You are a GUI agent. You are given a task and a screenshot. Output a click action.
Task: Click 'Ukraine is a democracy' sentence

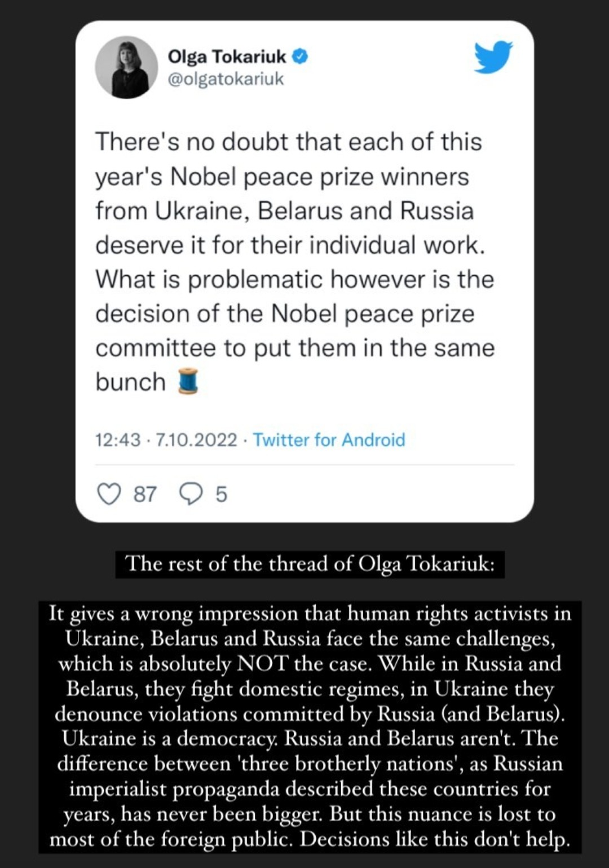coord(170,739)
